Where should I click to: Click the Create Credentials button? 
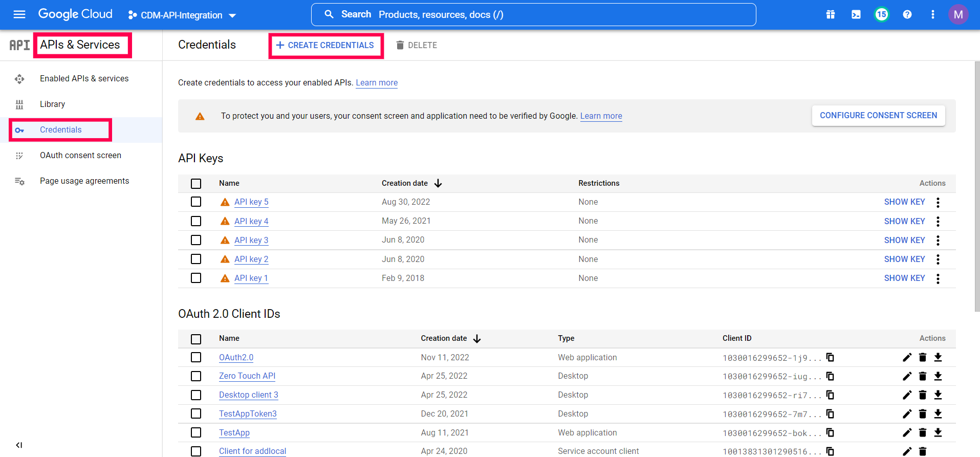325,45
